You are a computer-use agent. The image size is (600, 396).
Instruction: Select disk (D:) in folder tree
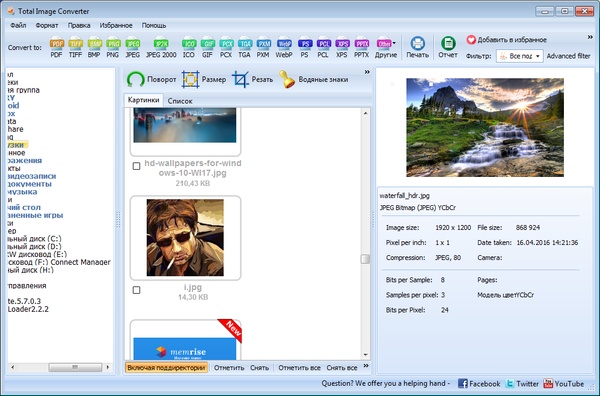(34, 246)
